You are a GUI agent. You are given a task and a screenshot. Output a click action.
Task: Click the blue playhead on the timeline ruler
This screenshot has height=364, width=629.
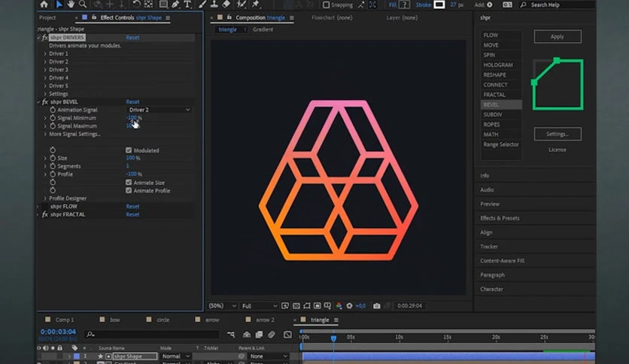(333, 338)
